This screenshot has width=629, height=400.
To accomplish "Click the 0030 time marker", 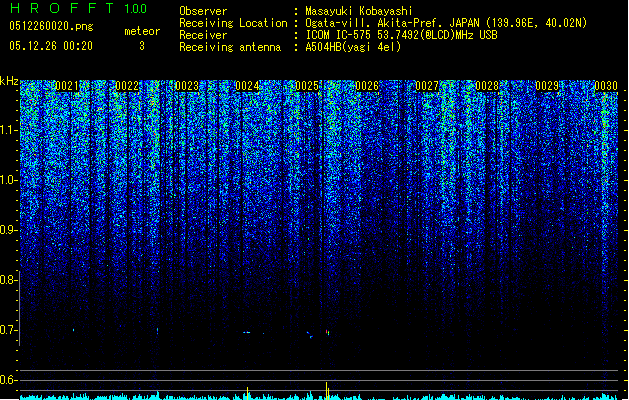I will tap(606, 86).
